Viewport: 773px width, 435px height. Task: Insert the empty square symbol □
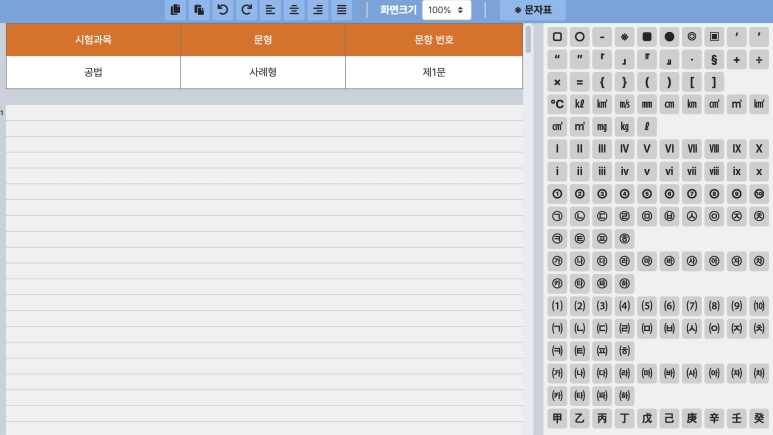point(557,37)
